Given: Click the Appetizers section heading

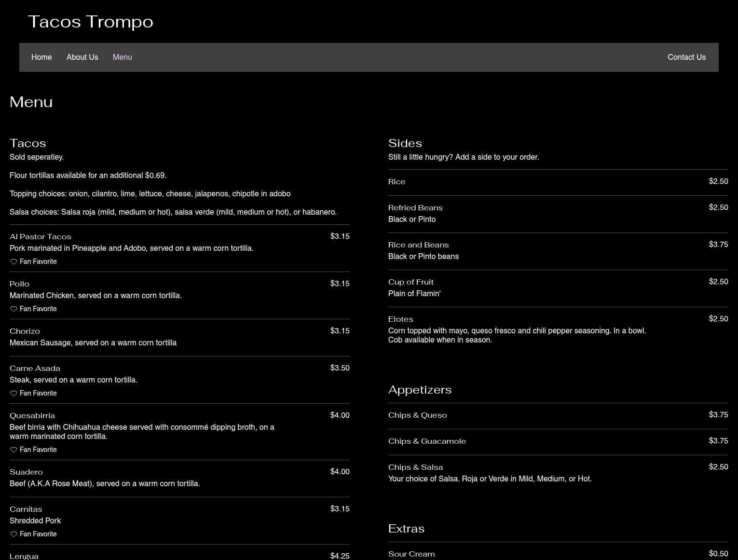Looking at the screenshot, I should point(420,390).
